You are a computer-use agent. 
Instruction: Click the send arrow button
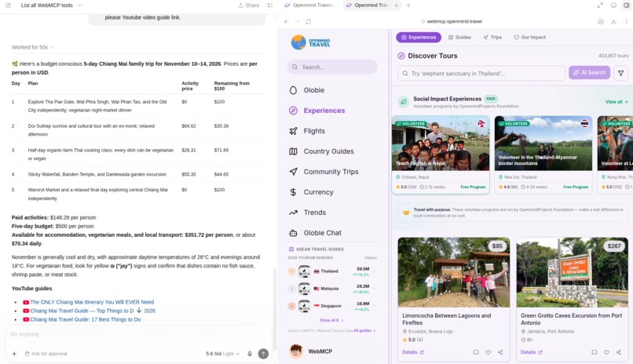263,354
